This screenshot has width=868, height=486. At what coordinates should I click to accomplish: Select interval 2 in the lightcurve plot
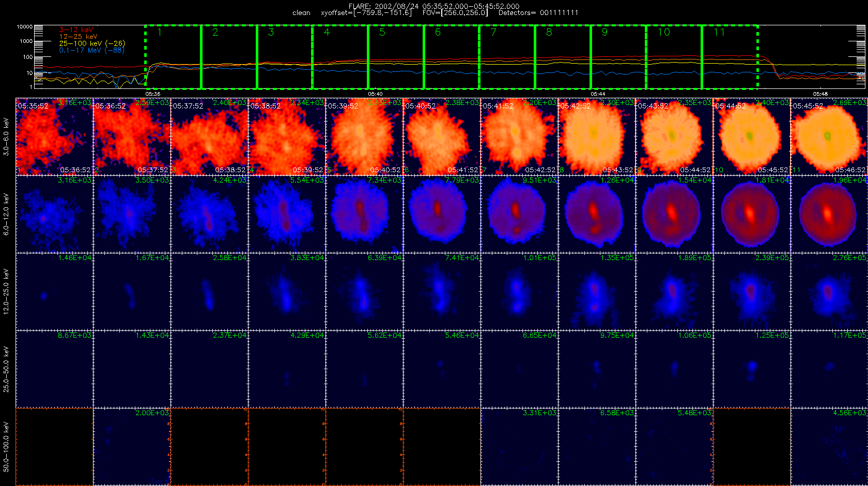point(229,57)
